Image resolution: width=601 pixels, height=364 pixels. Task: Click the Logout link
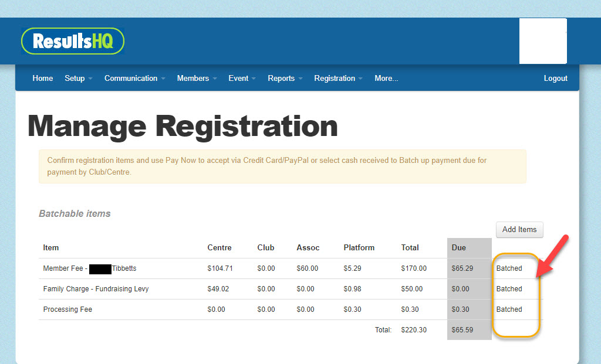[x=555, y=78]
